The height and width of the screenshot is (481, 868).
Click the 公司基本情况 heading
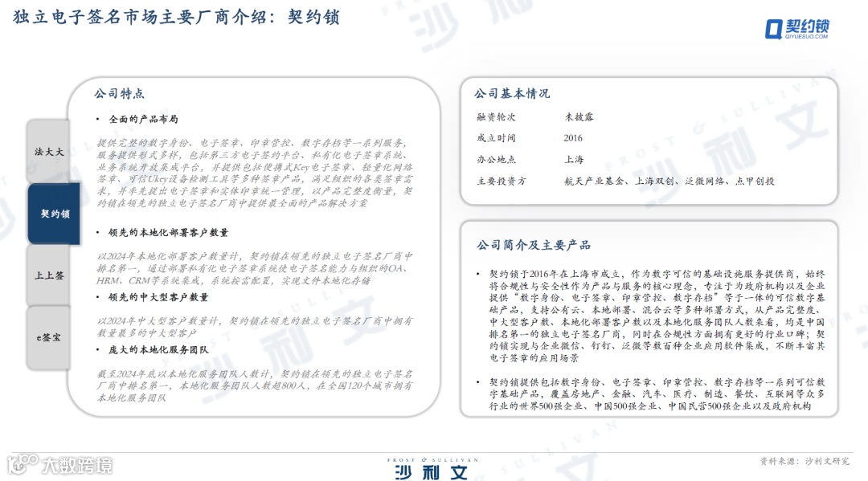click(512, 93)
